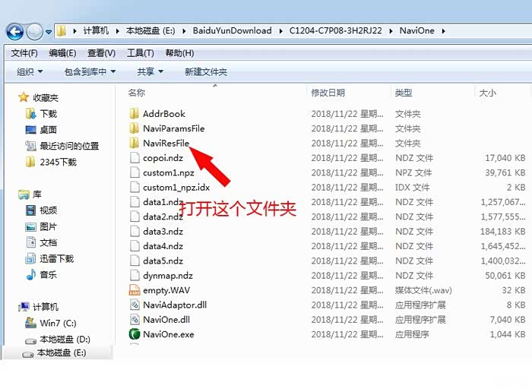Image resolution: width=532 pixels, height=392 pixels.
Task: Click AddrBook folder icon
Action: click(135, 114)
